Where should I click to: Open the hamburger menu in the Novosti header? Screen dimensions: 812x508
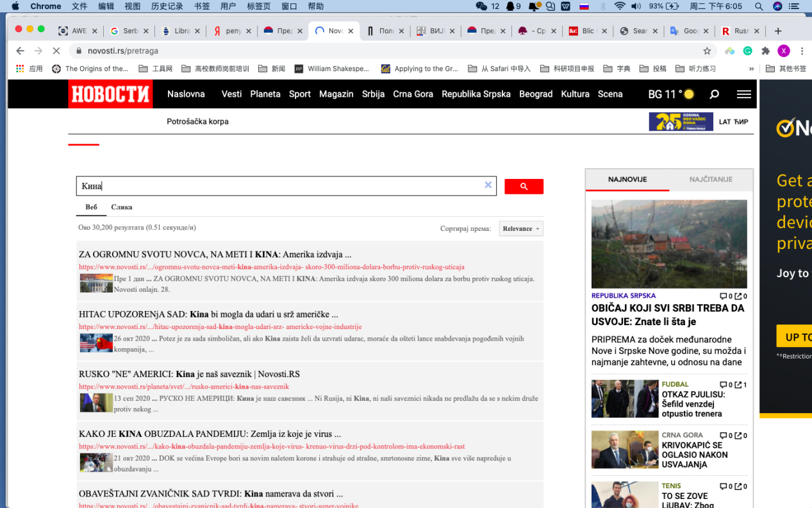coord(743,94)
